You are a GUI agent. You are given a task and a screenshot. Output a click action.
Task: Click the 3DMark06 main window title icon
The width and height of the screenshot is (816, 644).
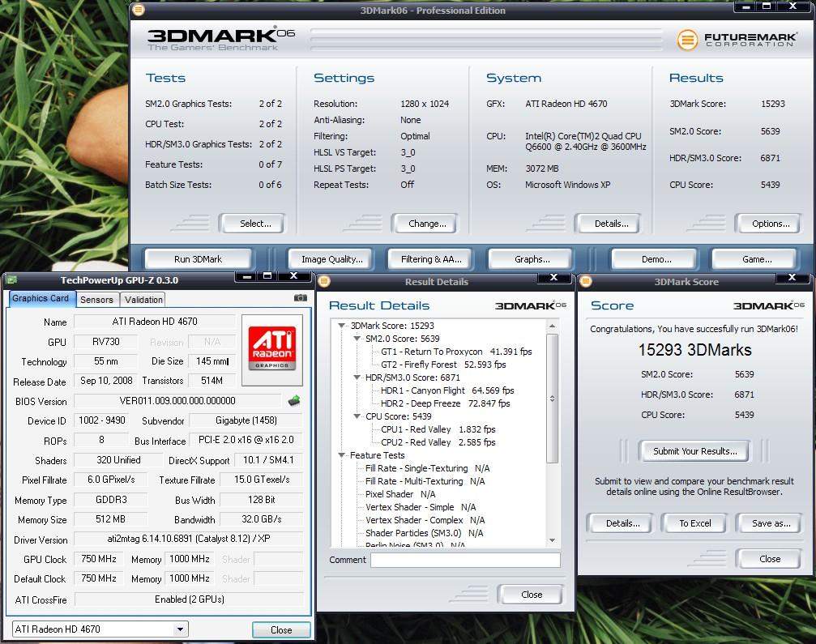pyautogui.click(x=139, y=11)
